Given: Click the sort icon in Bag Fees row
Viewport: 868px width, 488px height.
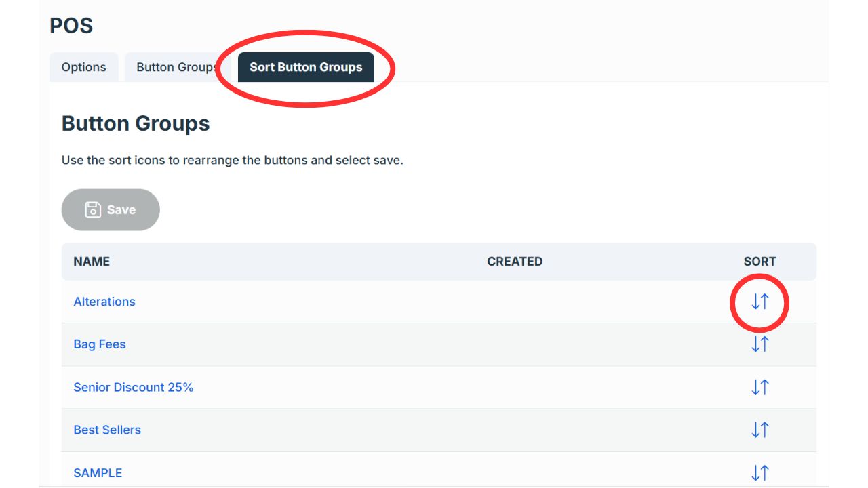Looking at the screenshot, I should coord(759,344).
